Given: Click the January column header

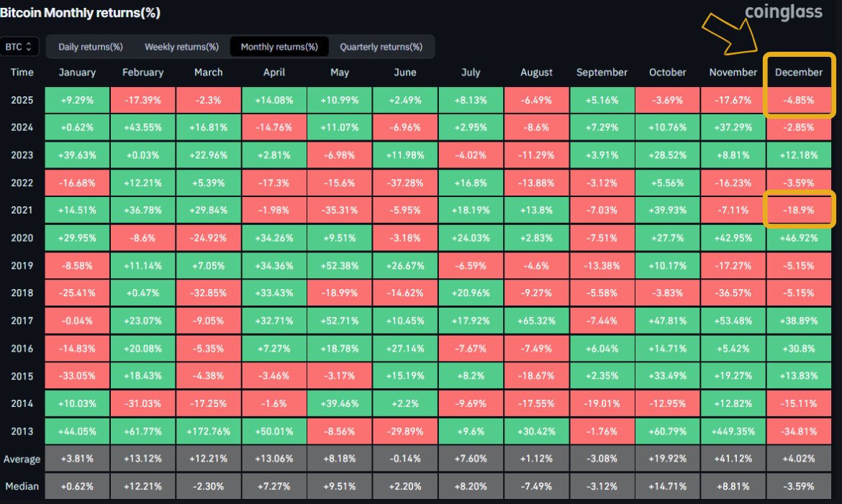Looking at the screenshot, I should [77, 72].
